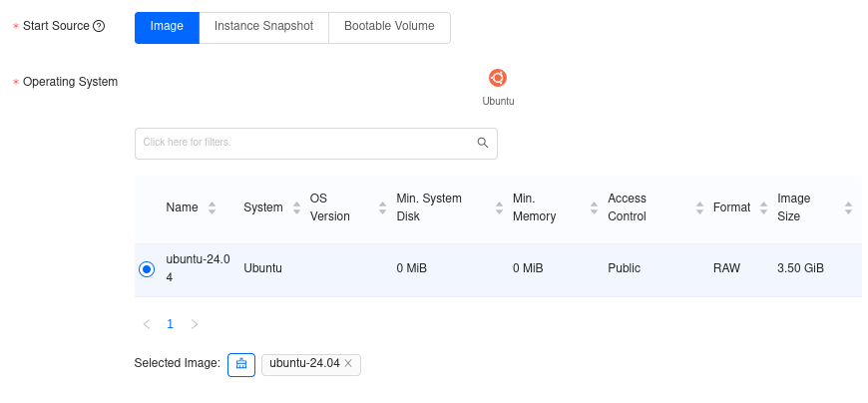Click the 3.50 GiB image size cell
The height and width of the screenshot is (403, 868).
(x=800, y=268)
